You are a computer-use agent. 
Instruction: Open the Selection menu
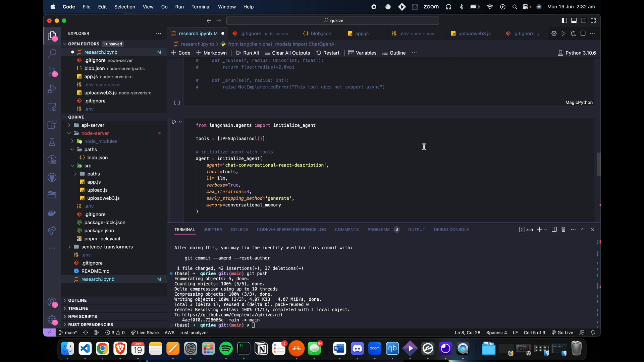pyautogui.click(x=124, y=7)
